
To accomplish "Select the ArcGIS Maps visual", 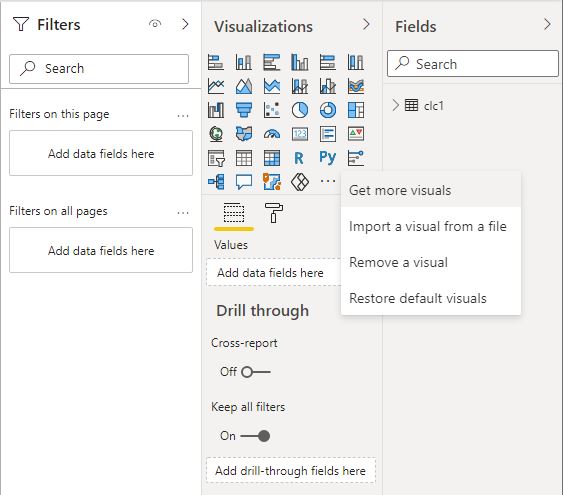I will click(x=272, y=182).
